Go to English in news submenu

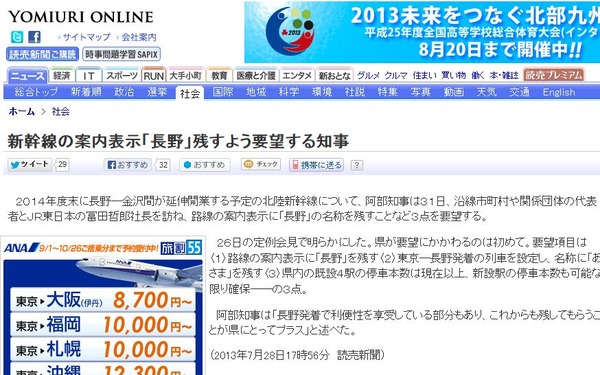pyautogui.click(x=559, y=92)
